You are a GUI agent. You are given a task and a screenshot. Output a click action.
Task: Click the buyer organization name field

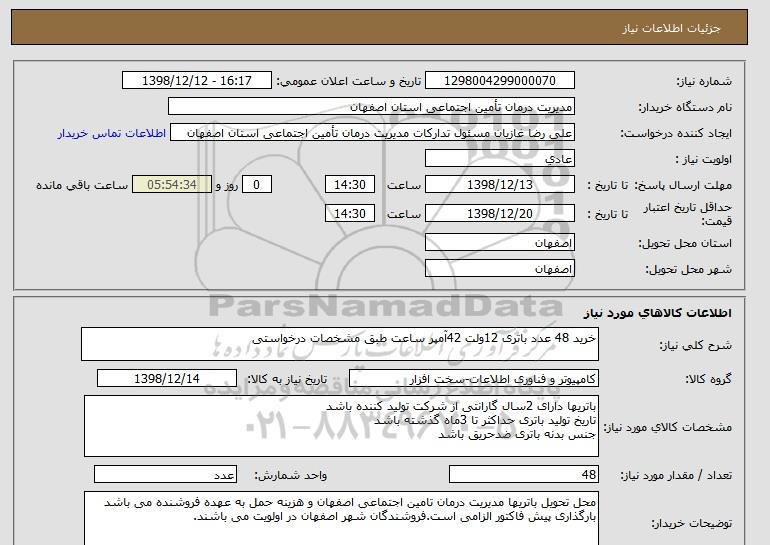click(x=371, y=107)
